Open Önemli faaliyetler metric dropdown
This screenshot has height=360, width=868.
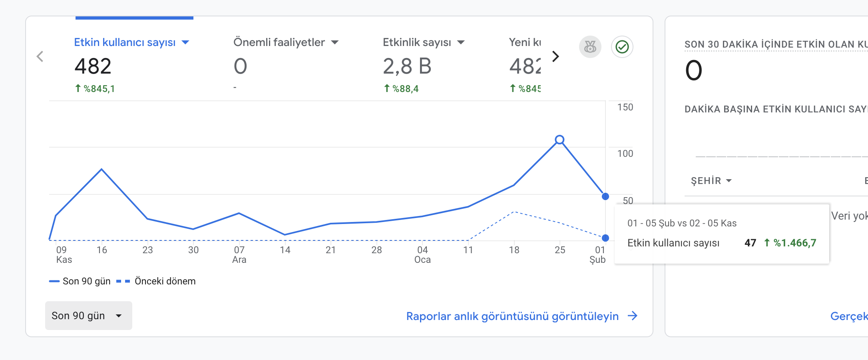click(335, 42)
